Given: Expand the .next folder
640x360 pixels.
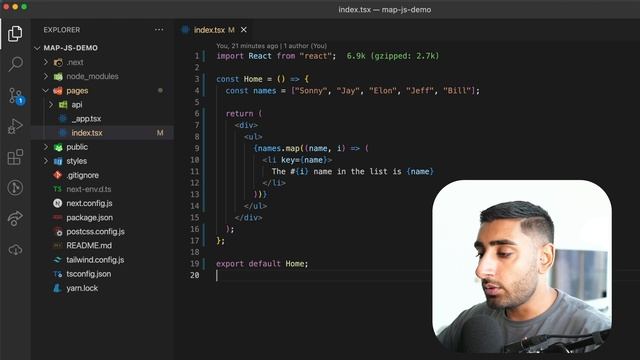Looking at the screenshot, I should (46, 62).
